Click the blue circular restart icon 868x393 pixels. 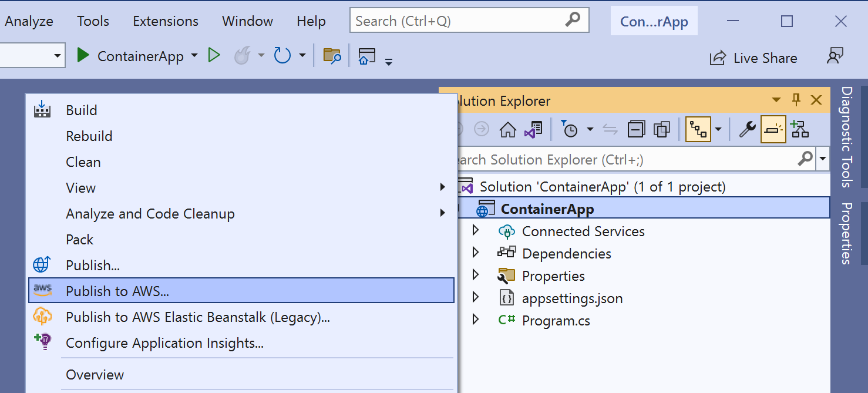pyautogui.click(x=282, y=56)
